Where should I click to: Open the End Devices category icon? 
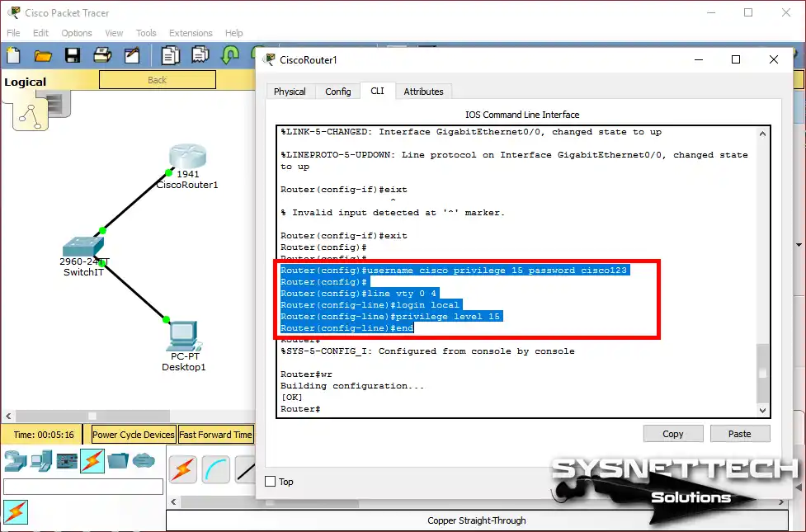coord(40,461)
